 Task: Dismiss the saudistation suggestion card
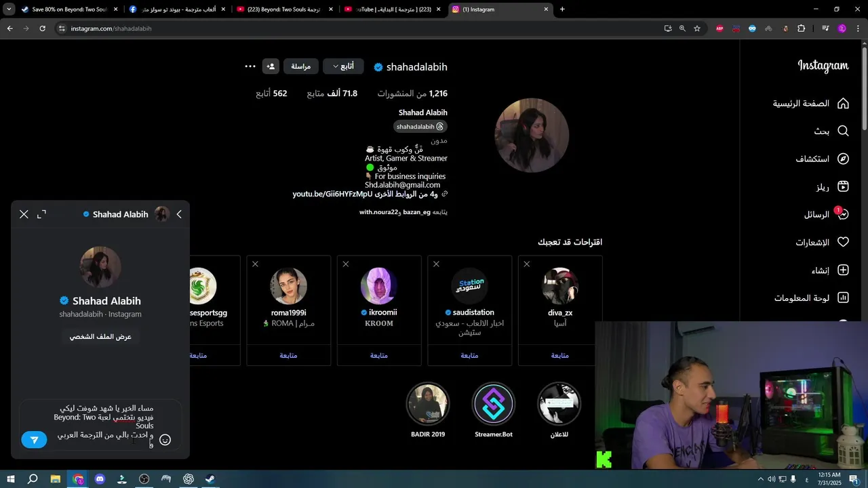(x=436, y=264)
